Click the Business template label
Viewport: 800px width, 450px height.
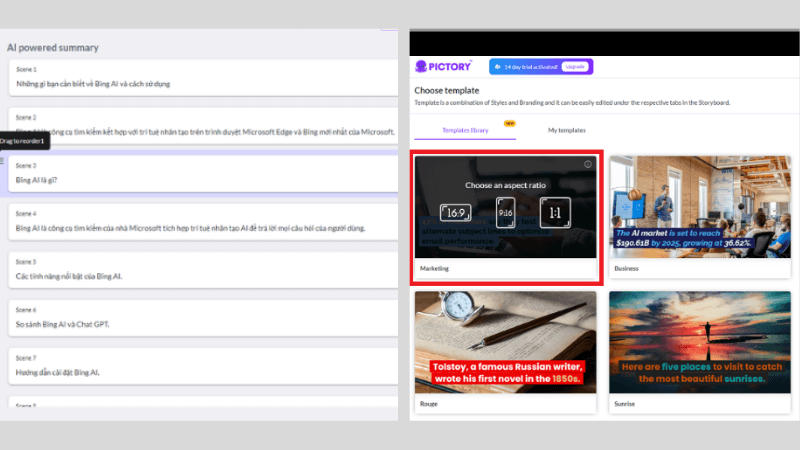626,268
